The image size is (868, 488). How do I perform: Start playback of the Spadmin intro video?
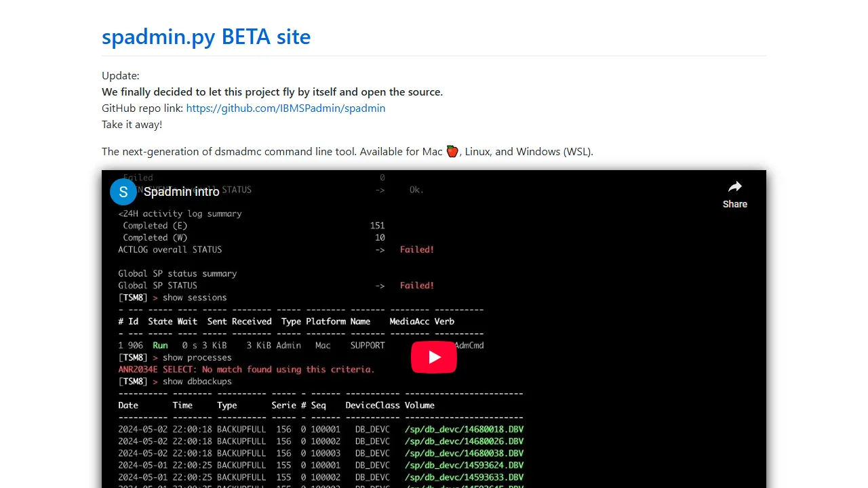(x=433, y=357)
